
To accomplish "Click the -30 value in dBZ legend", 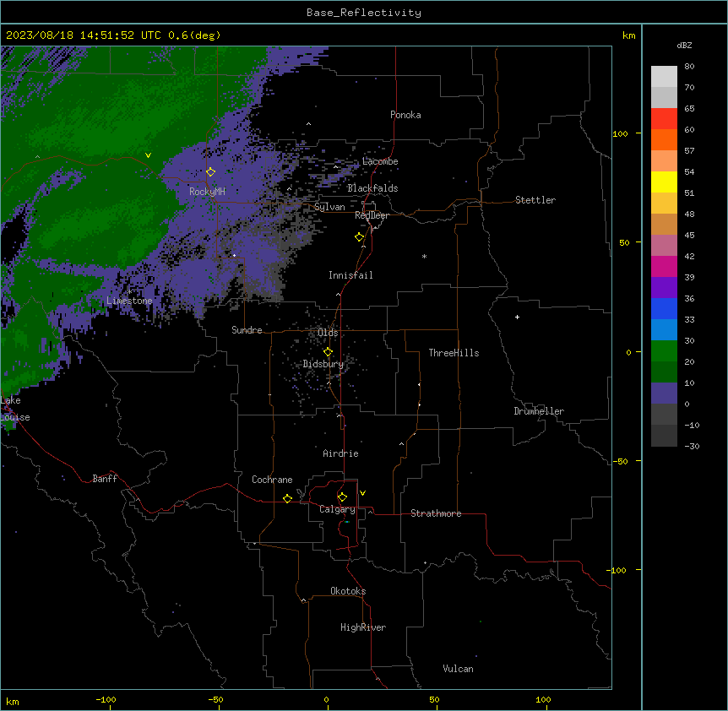I will 692,447.
